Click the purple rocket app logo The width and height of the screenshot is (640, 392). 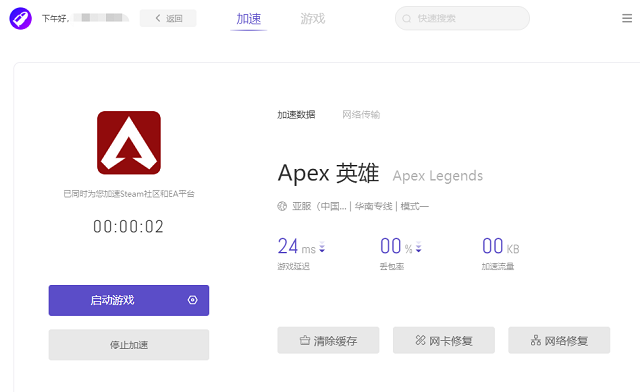coord(20,18)
